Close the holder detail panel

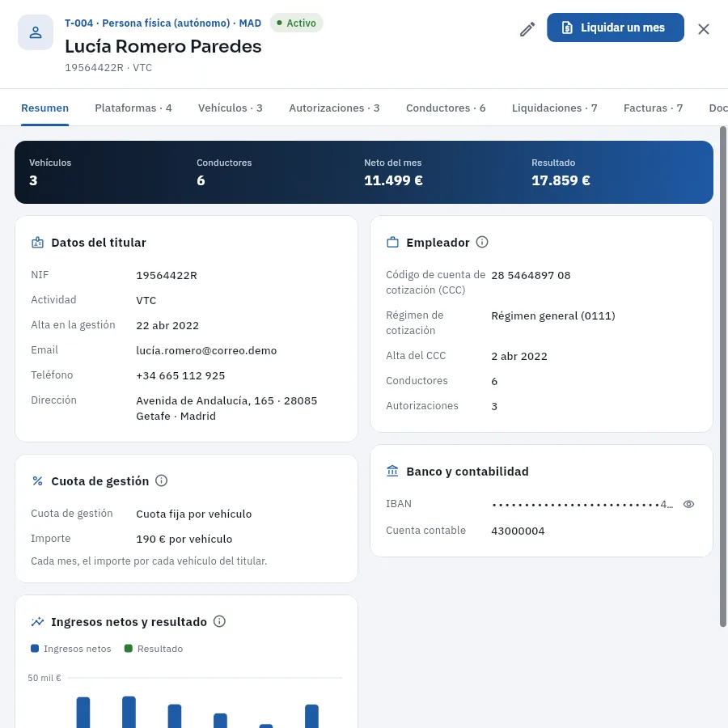(x=704, y=29)
